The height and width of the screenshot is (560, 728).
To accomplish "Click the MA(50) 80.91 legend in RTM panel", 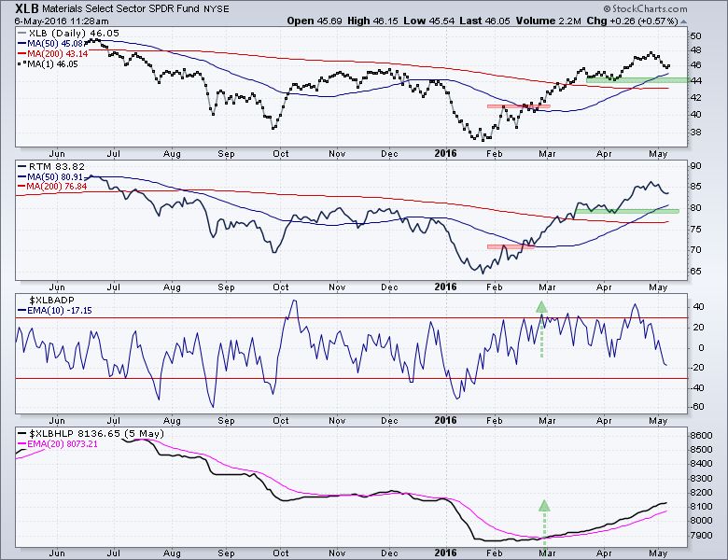I will pyautogui.click(x=50, y=177).
